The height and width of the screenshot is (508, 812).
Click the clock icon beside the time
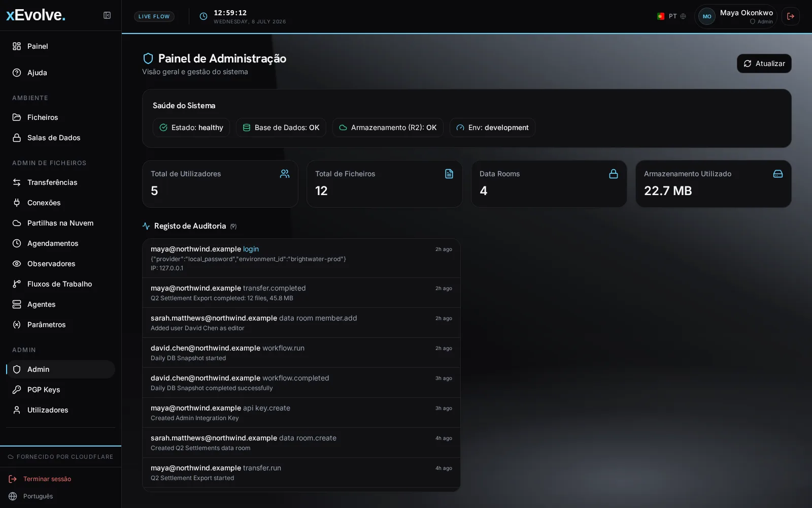204,16
